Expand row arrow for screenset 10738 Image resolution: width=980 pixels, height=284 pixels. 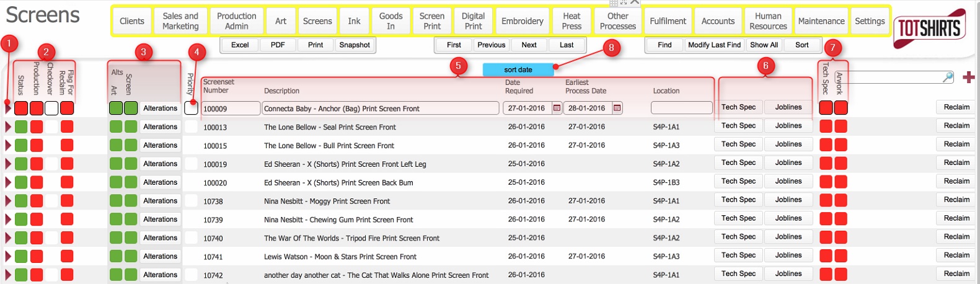tap(8, 201)
